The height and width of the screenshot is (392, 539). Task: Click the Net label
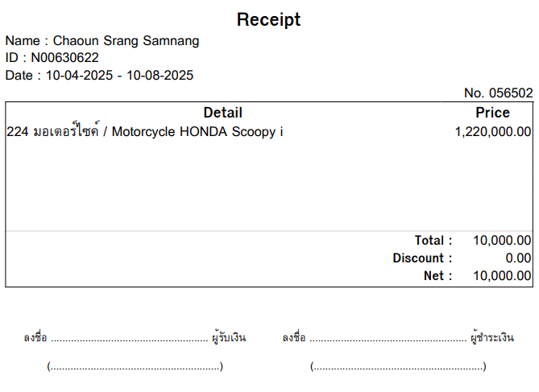pos(437,275)
